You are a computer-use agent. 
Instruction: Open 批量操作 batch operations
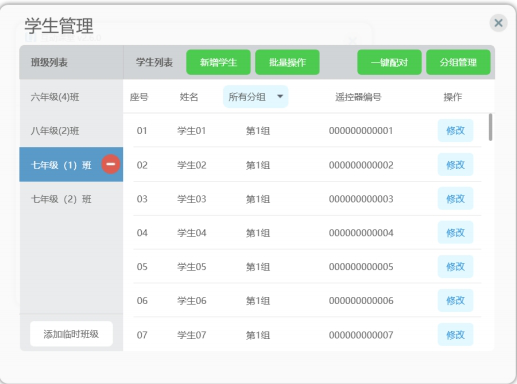(287, 62)
